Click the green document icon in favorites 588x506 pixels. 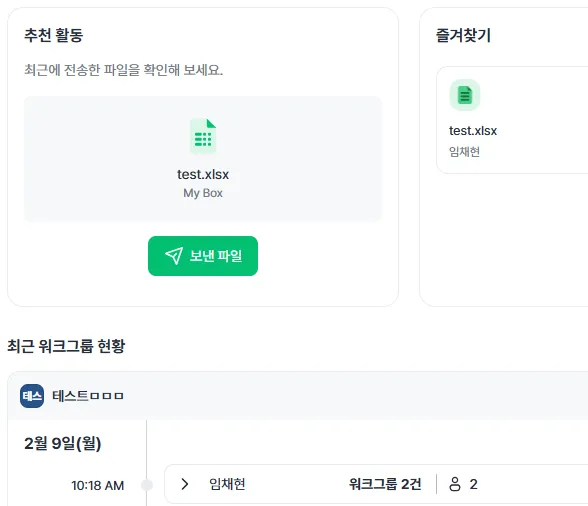coord(465,95)
